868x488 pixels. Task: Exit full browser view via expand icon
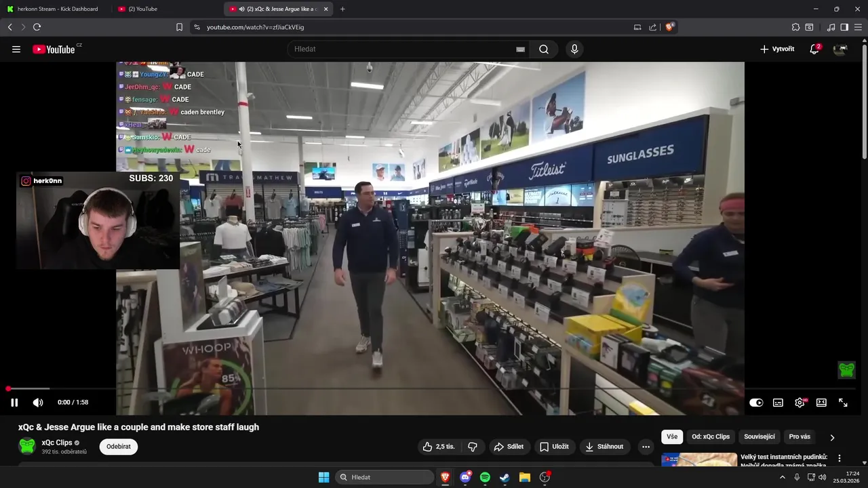(843, 403)
